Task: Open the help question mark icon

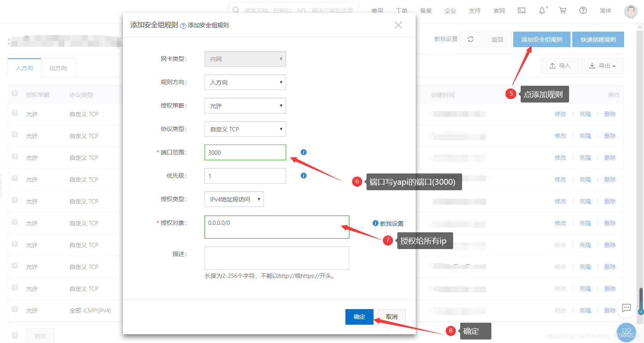Action: pos(583,11)
